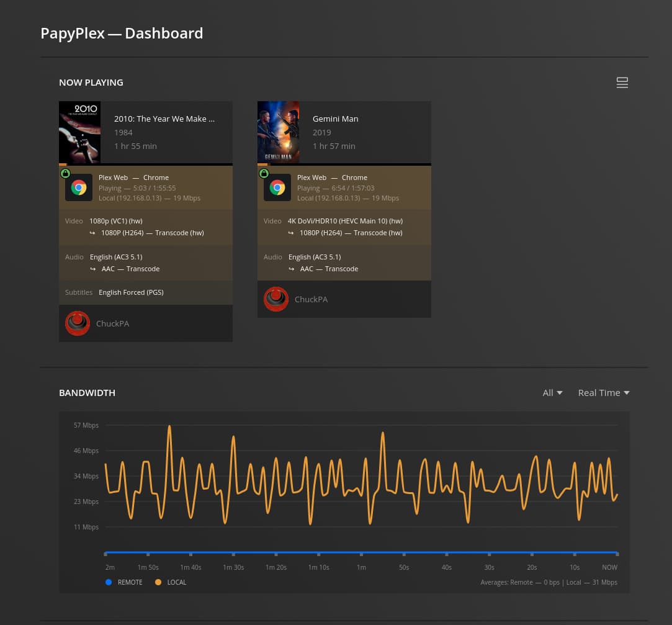
Task: Toggle LOCAL series in bandwidth legend
Action: [x=171, y=582]
